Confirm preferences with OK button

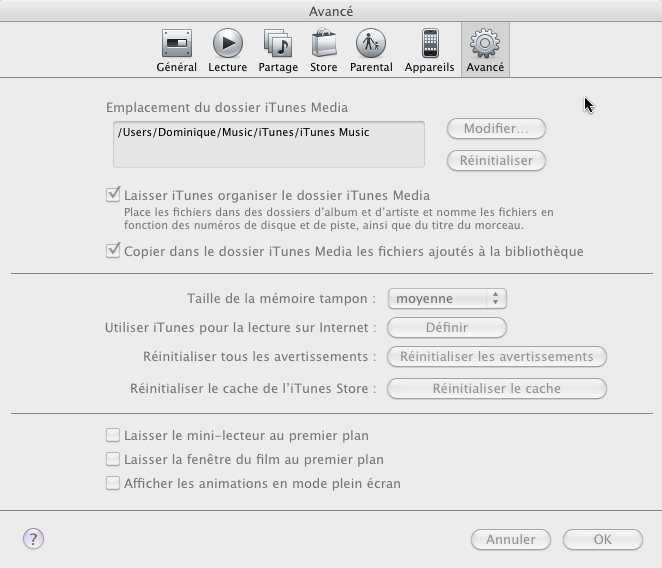pos(602,539)
